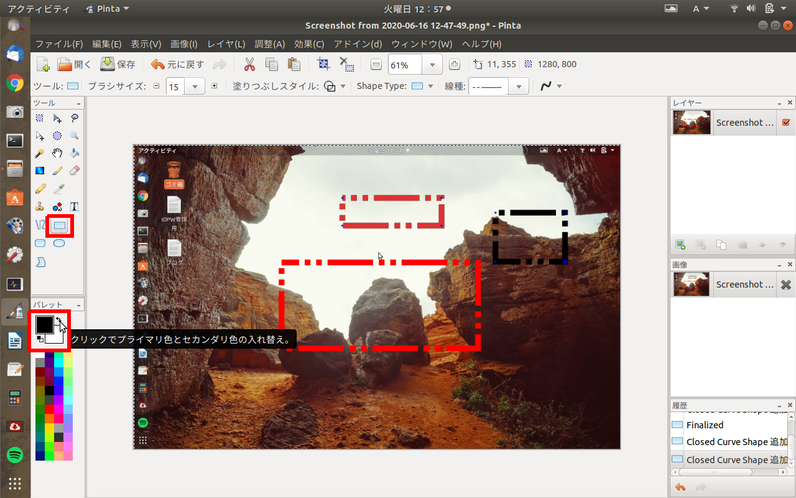Increase brush size with plus button
Image resolution: width=796 pixels, height=498 pixels.
(214, 86)
